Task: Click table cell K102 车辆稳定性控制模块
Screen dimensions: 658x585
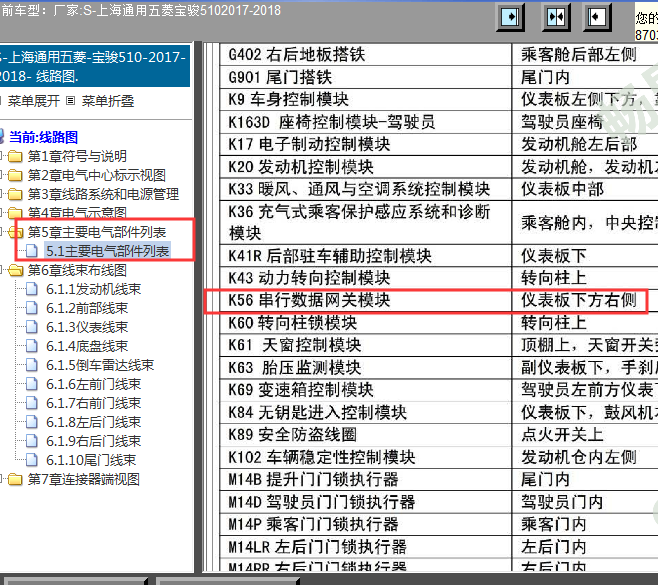Action: tap(366, 457)
